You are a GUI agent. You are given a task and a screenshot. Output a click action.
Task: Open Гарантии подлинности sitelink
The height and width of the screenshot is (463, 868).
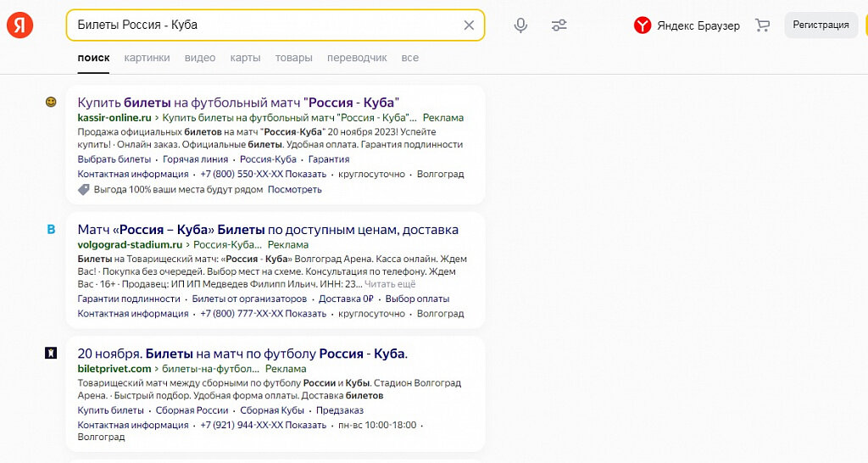(129, 298)
